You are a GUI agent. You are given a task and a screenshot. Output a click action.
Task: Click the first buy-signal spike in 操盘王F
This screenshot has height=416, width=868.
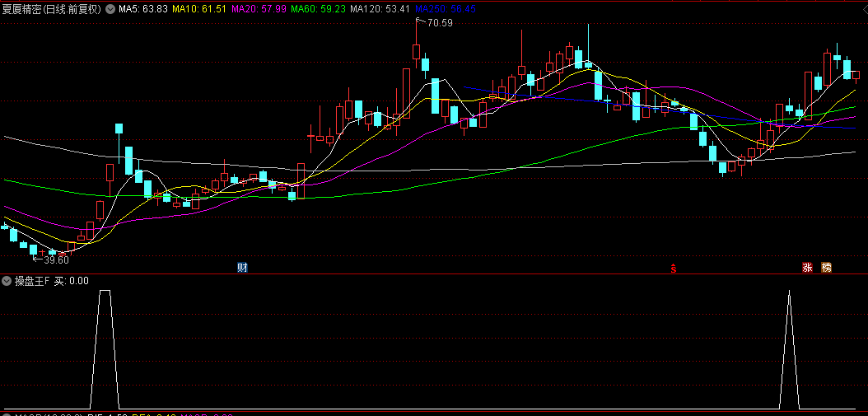105,349
